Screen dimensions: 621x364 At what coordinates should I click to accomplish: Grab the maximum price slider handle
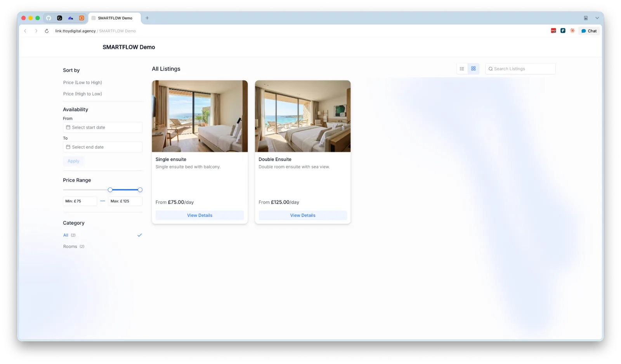140,190
